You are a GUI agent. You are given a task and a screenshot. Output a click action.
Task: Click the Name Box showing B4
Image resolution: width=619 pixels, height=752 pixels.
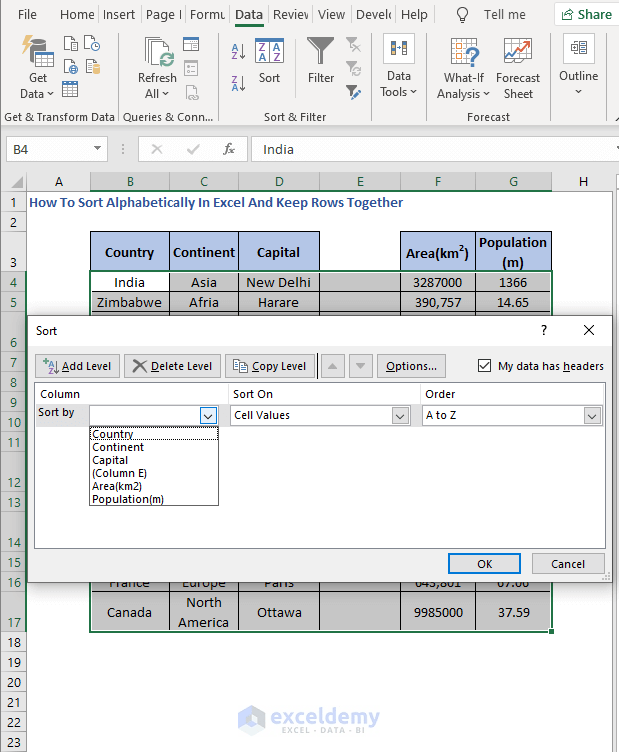[48, 149]
